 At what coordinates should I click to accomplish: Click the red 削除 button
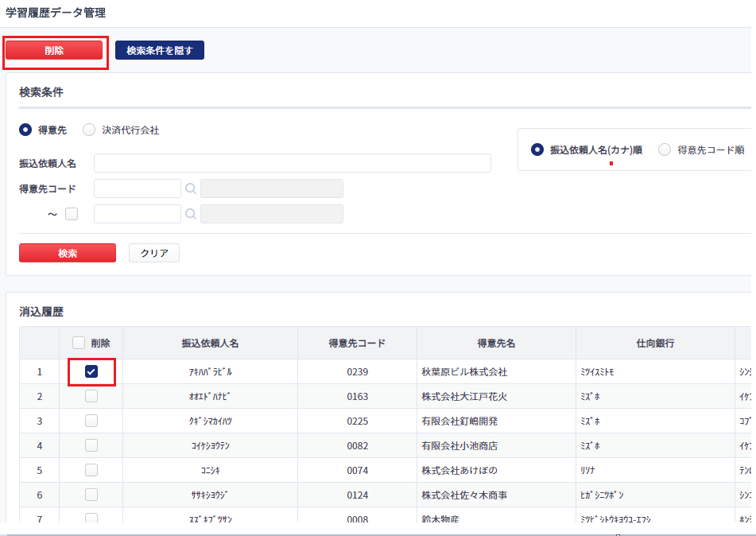pyautogui.click(x=54, y=51)
